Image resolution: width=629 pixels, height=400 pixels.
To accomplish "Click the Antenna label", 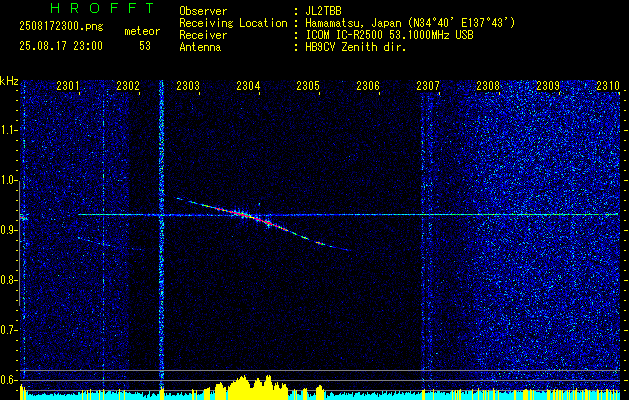I will coord(200,47).
